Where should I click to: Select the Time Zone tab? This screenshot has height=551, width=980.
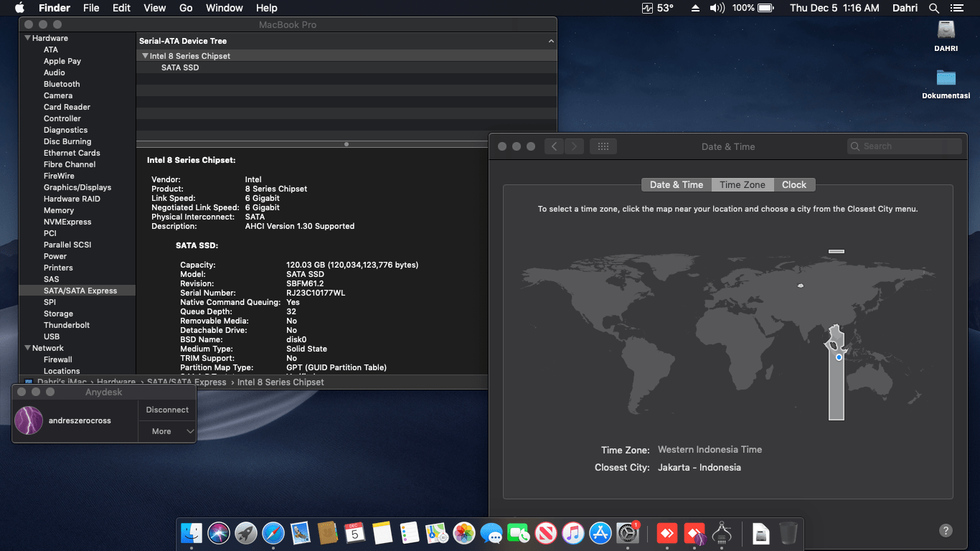743,184
